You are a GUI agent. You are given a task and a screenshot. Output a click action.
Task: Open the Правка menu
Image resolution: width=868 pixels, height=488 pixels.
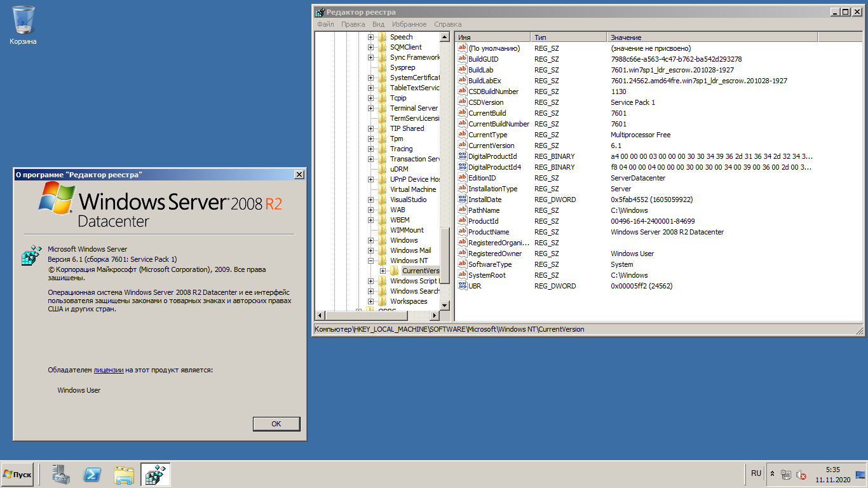point(353,24)
